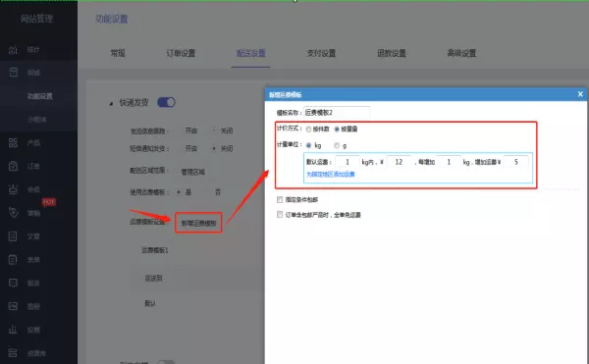Collapse the 快递发货 section triangle
This screenshot has width=589, height=364.
click(111, 103)
